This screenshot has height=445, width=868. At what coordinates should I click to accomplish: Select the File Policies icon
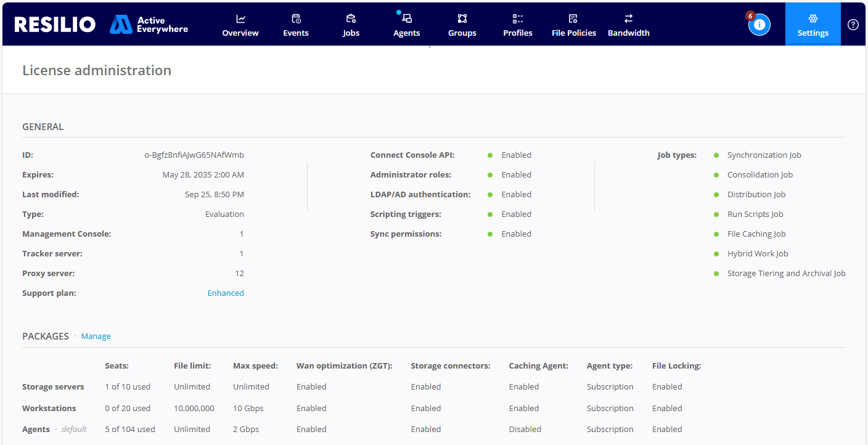click(573, 18)
